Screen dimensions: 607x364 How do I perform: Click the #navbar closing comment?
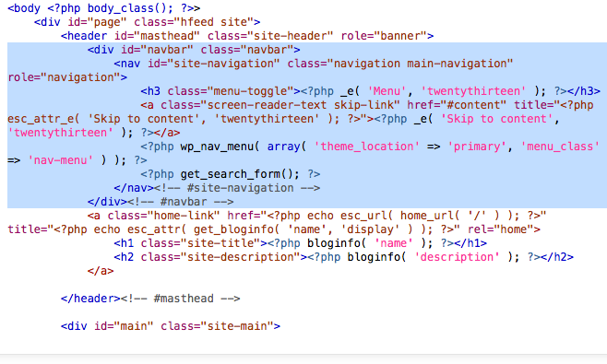click(x=181, y=203)
